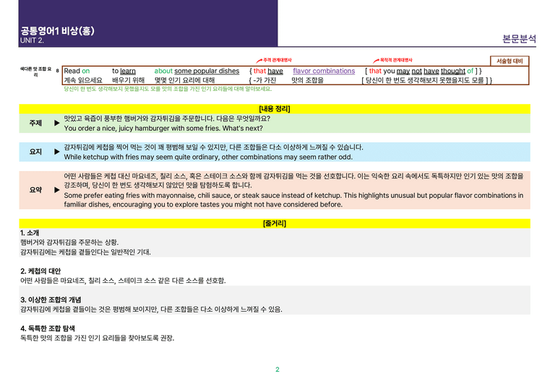
Task: Click the underlined purple 'flavor combinations' text
Action: point(324,71)
